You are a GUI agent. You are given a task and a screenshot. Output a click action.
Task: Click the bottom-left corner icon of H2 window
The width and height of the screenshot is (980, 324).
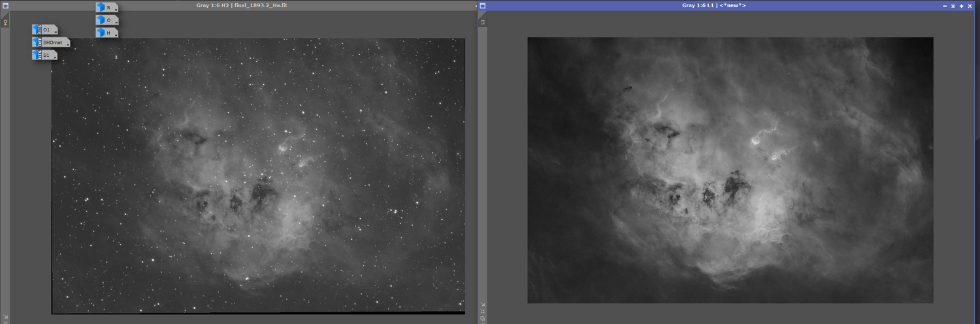(5, 318)
